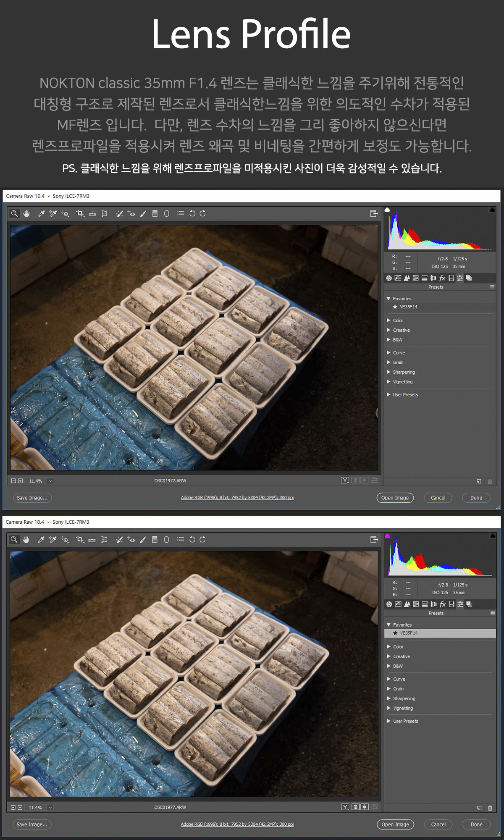Choose the Radial Filter tool in lower window
Screen dimensions: 504x840
click(x=166, y=540)
